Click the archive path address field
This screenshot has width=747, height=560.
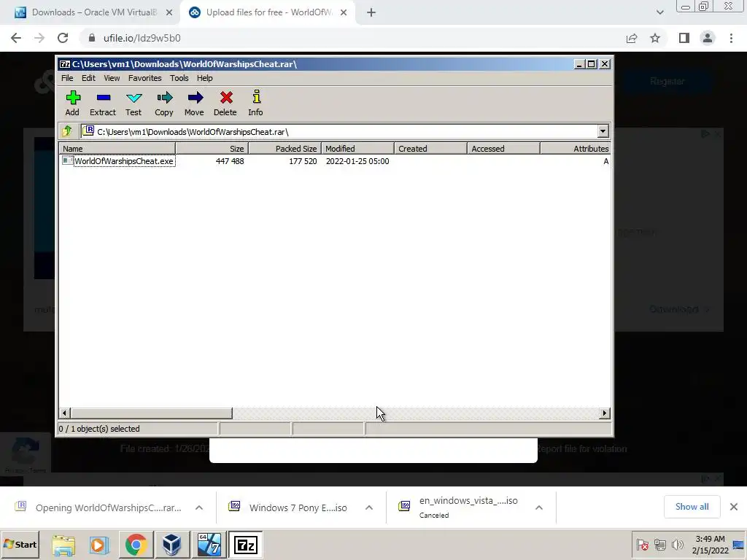tap(339, 131)
